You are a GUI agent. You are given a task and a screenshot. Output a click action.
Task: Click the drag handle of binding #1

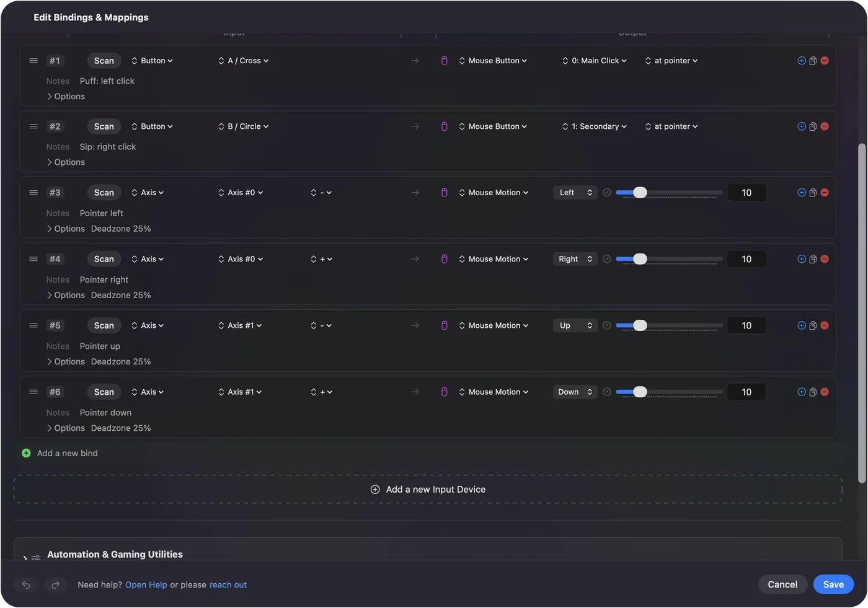click(33, 61)
